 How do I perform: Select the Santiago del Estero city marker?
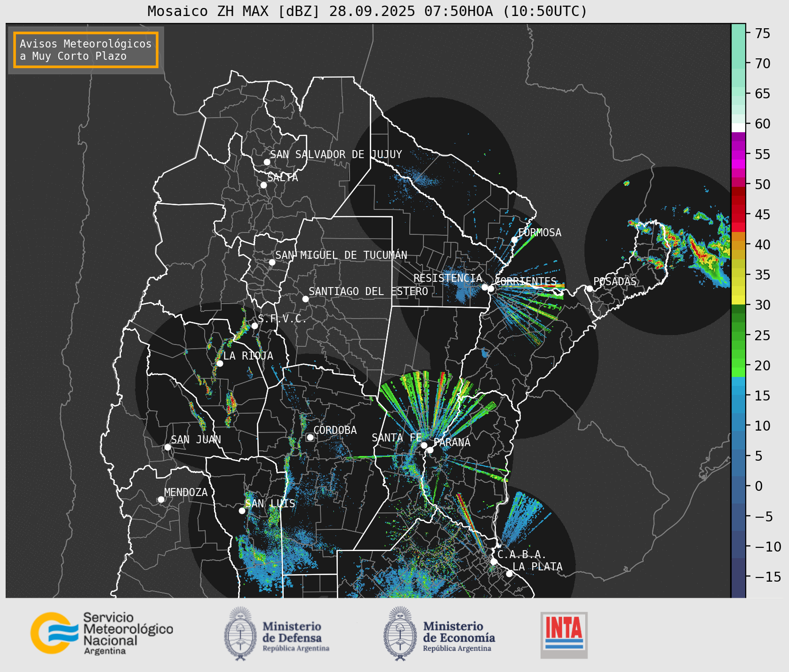(305, 299)
